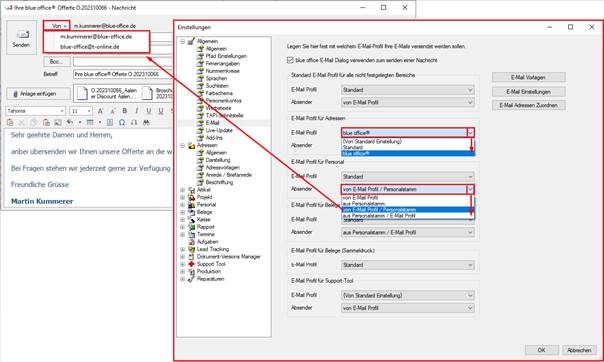Open the Standard E-Mail Profil dropdown at top
Image resolution: width=604 pixels, height=362 pixels.
point(408,90)
